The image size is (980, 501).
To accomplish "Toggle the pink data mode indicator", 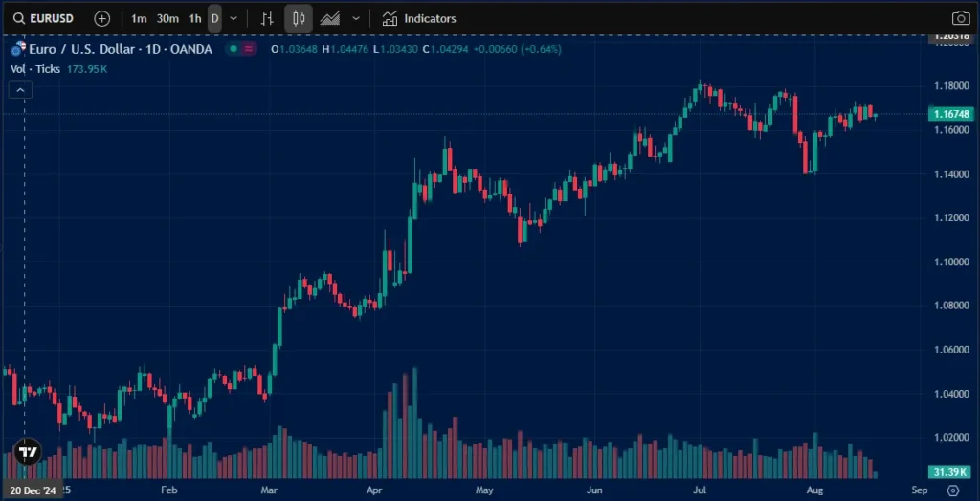I will (250, 49).
